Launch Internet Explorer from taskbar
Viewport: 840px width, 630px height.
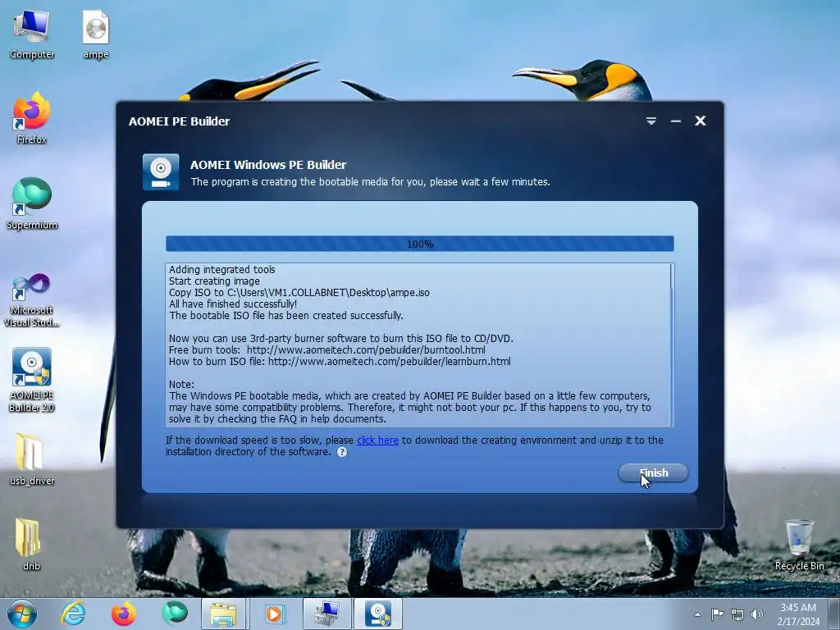coord(73,614)
